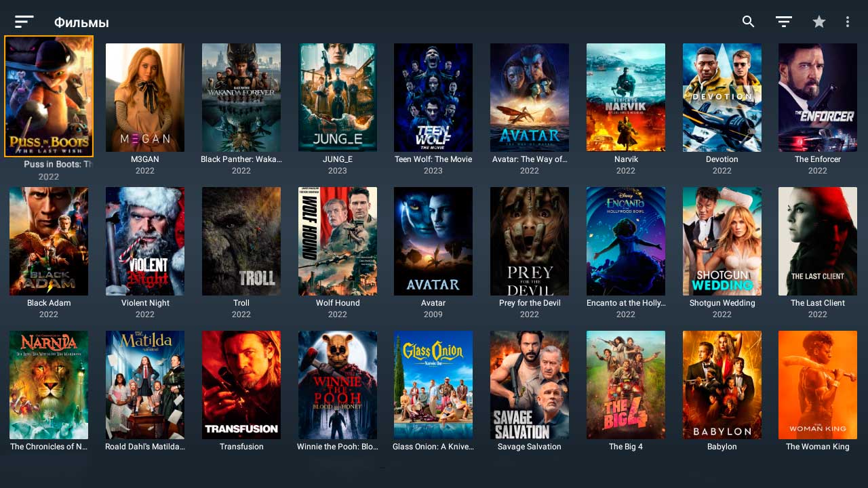Show favorites via the star icon
Image resolution: width=868 pixels, height=488 pixels.
click(819, 22)
